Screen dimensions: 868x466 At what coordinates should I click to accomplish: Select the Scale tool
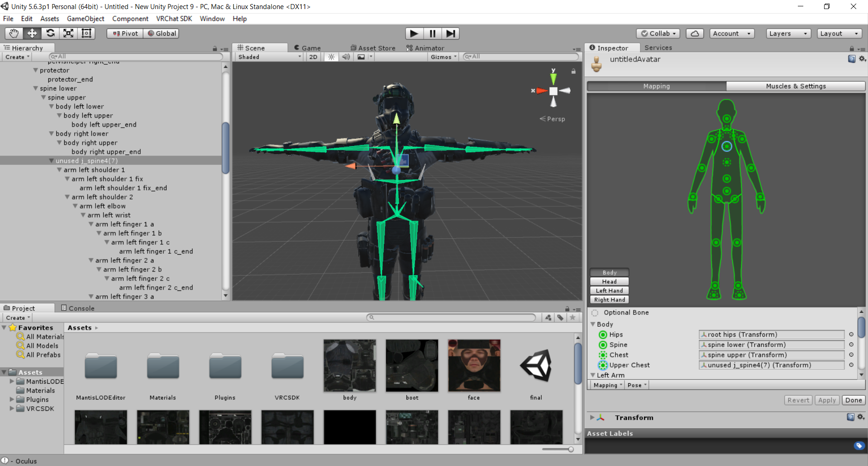(68, 33)
